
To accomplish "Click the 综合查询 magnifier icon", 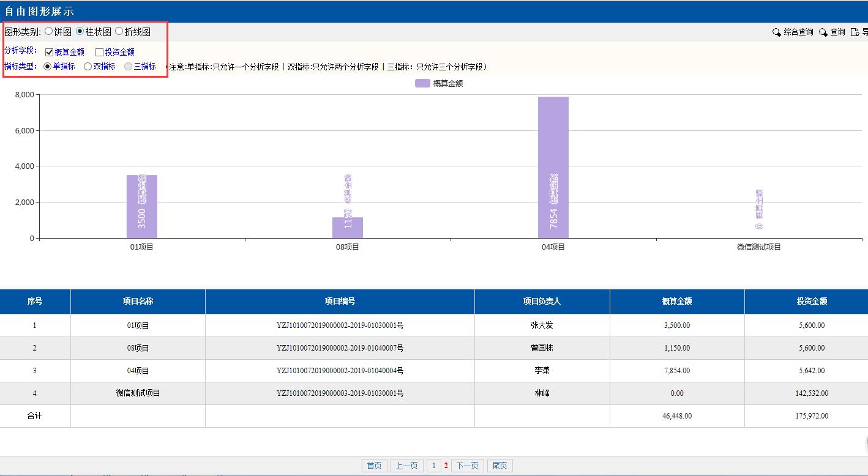I will [x=777, y=32].
